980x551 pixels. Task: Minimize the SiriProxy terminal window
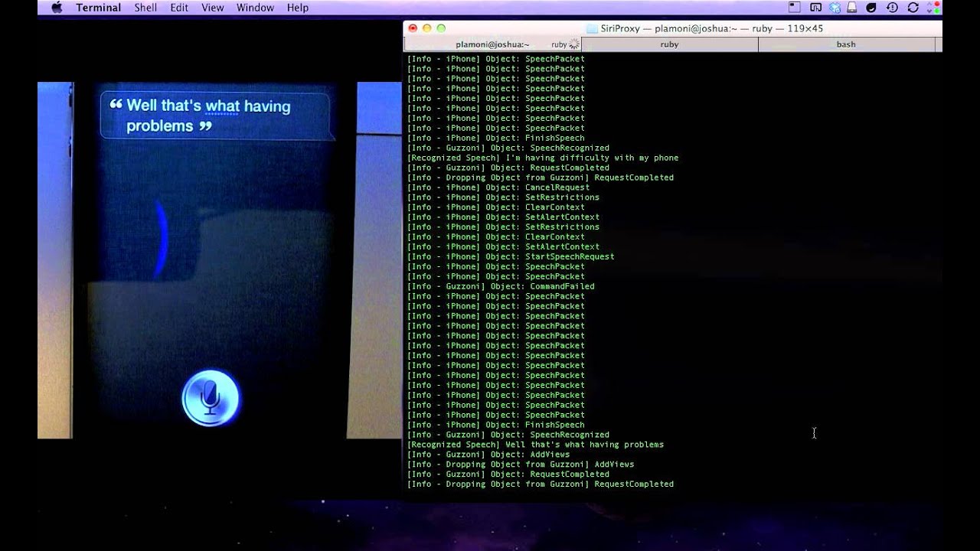click(x=426, y=28)
